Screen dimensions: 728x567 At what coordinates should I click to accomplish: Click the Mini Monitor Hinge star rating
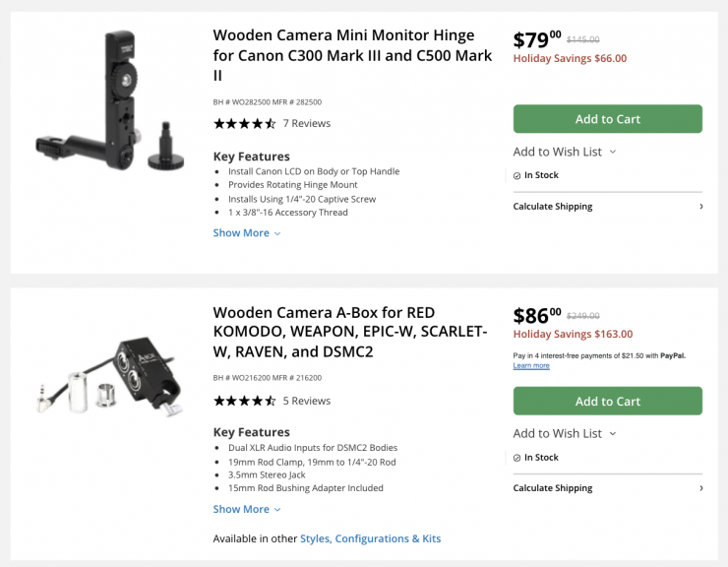tap(244, 124)
